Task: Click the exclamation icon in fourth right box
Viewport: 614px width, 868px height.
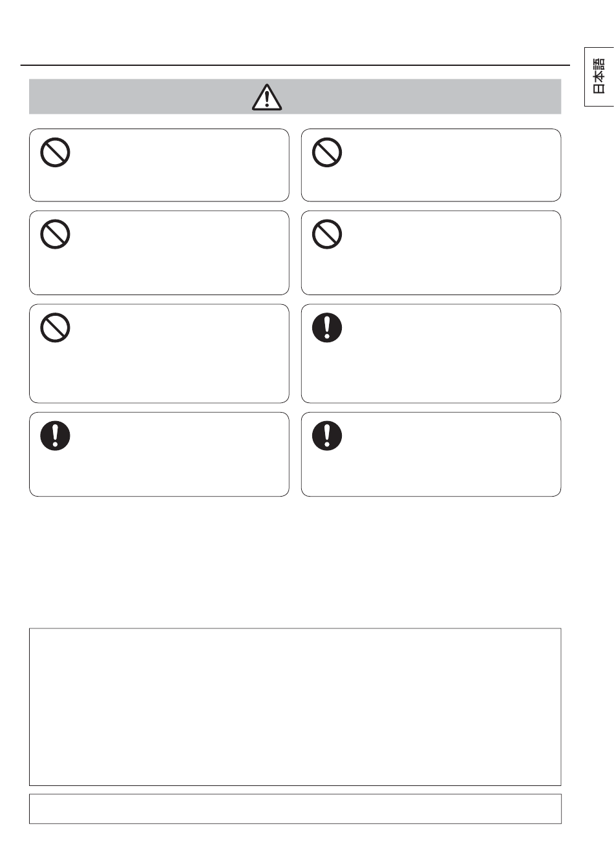Action: click(327, 436)
